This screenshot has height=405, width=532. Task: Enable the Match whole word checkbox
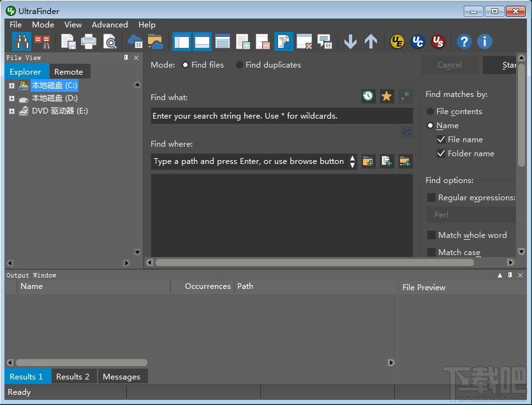[432, 235]
